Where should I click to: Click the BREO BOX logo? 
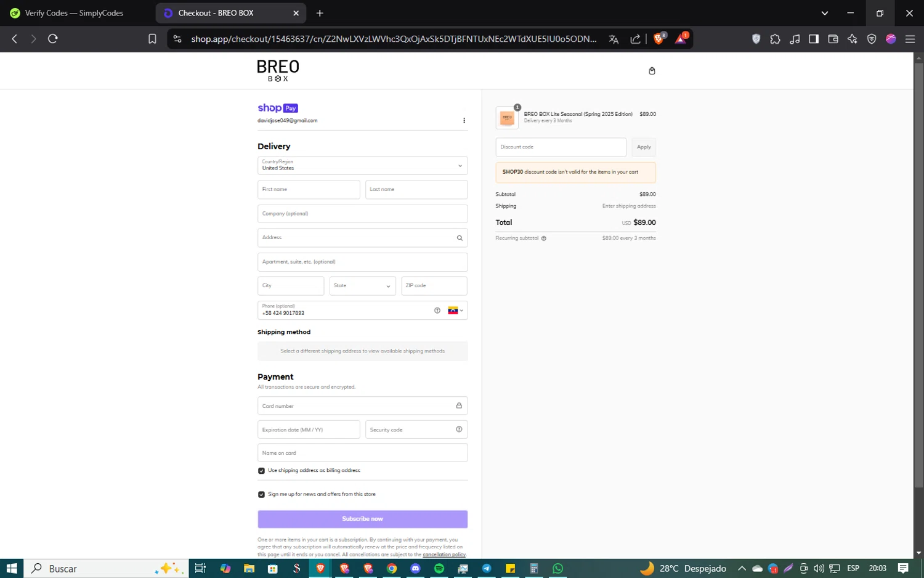(278, 71)
